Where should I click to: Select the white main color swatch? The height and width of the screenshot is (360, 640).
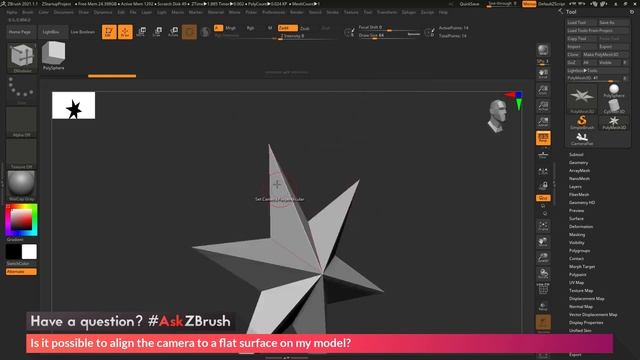(29, 252)
